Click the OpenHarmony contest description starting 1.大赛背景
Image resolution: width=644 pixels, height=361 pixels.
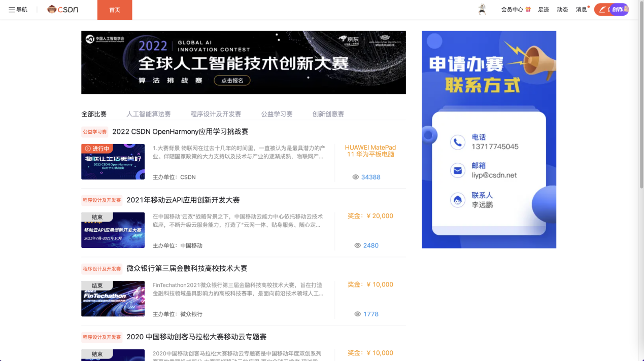[239, 152]
